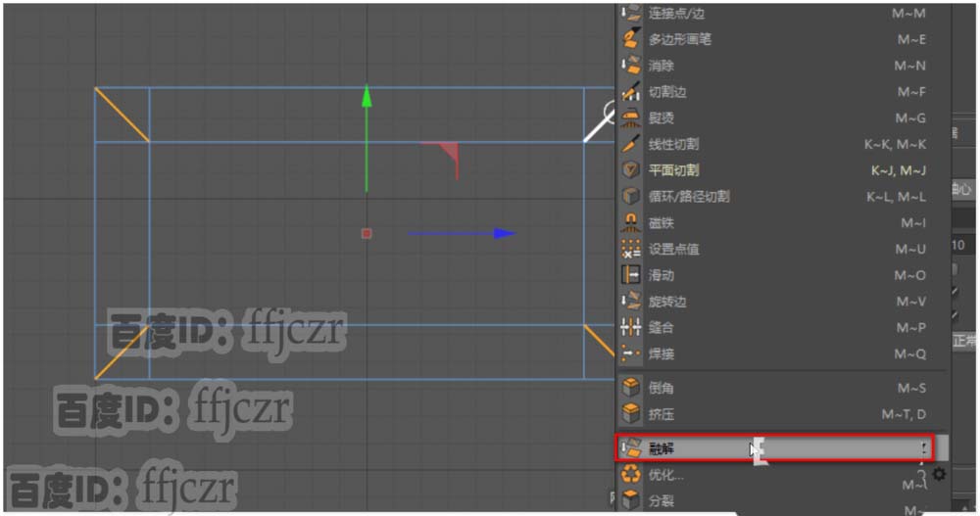The width and height of the screenshot is (980, 516).
Task: Click the 设置点值 Set Point Value icon
Action: [x=630, y=249]
